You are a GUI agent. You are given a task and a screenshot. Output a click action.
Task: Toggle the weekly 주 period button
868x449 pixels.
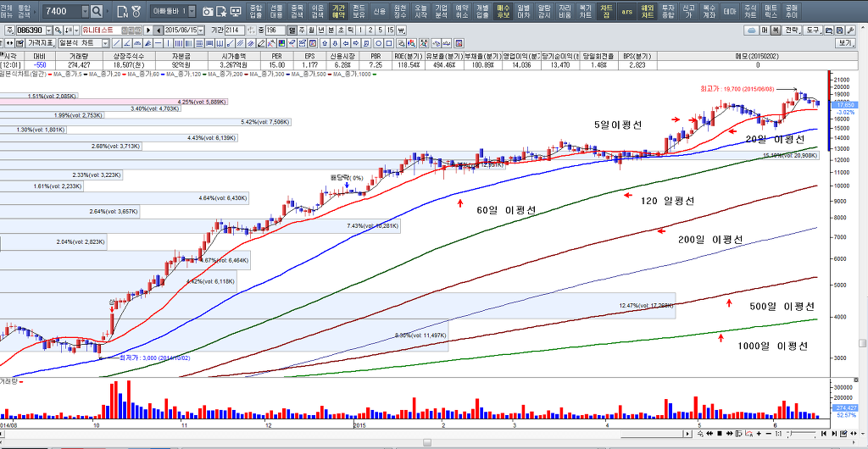click(302, 30)
